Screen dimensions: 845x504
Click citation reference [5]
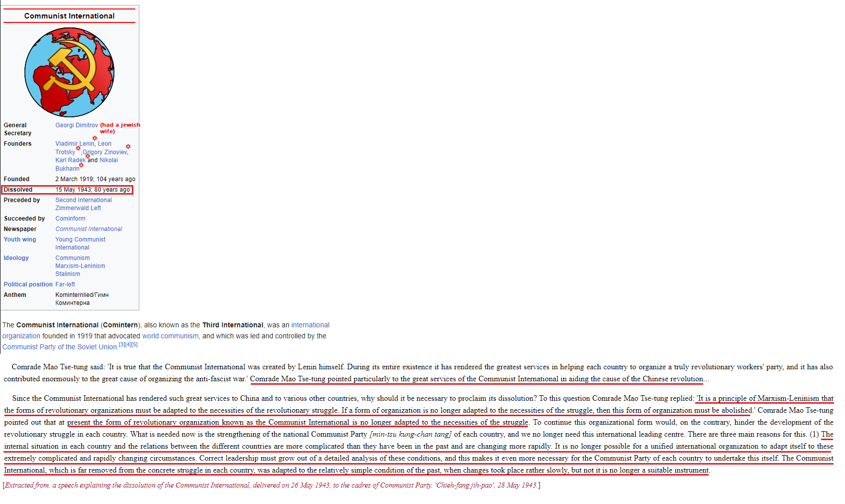134,344
